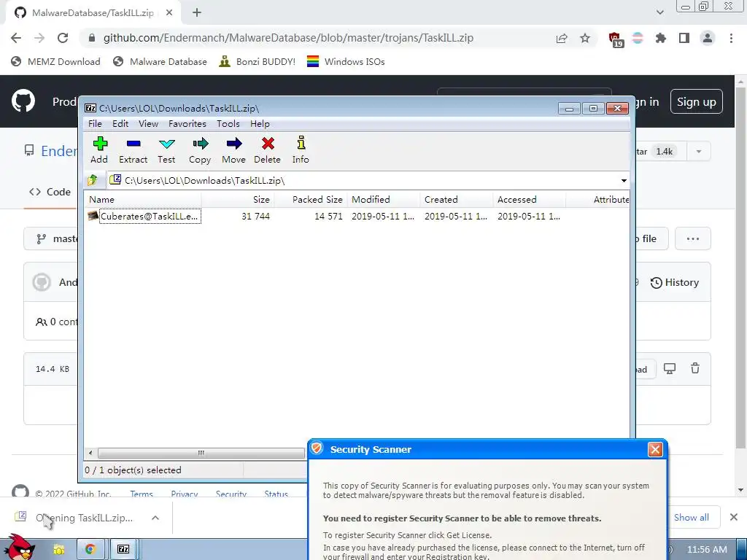Go up one folder level in 7-Zip
Screen dimensions: 747x560
93,180
